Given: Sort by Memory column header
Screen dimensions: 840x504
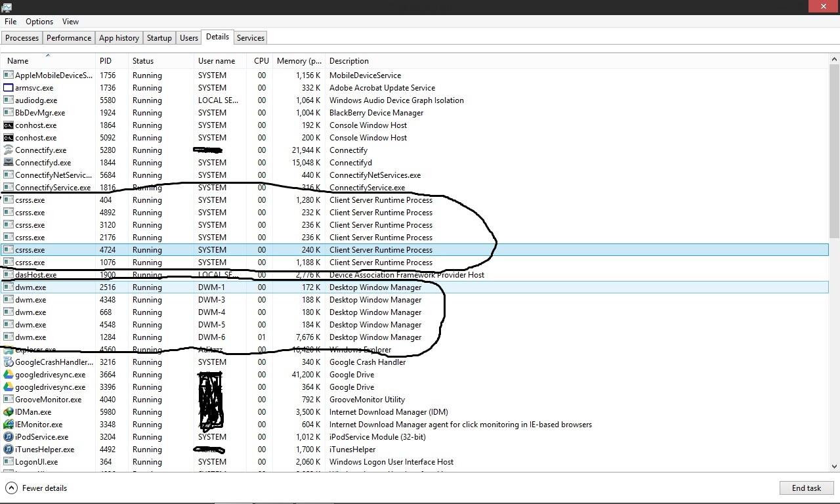Looking at the screenshot, I should [x=299, y=61].
